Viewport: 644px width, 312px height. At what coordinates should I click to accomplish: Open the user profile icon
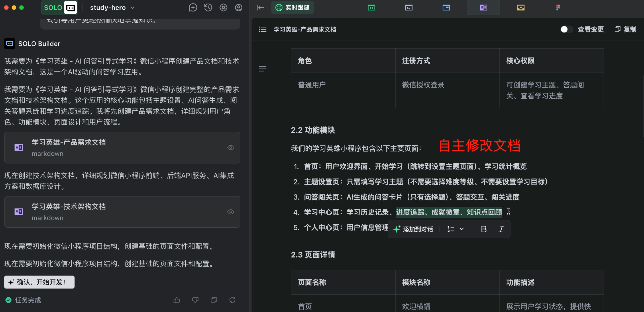point(239,8)
